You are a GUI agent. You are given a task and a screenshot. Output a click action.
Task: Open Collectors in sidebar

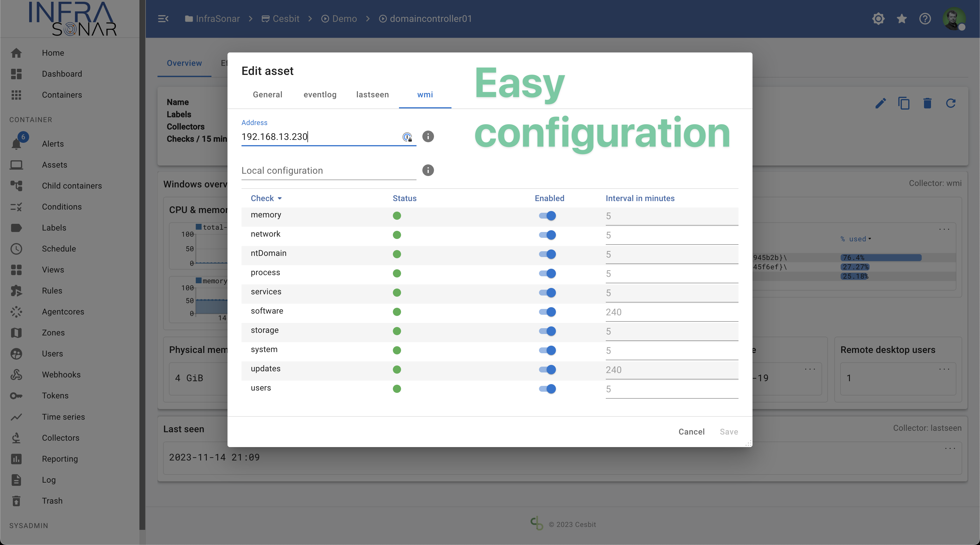click(60, 438)
